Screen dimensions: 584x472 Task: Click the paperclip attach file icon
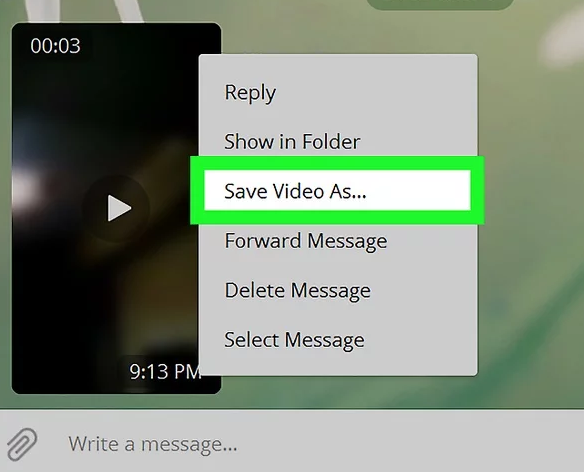click(x=22, y=444)
